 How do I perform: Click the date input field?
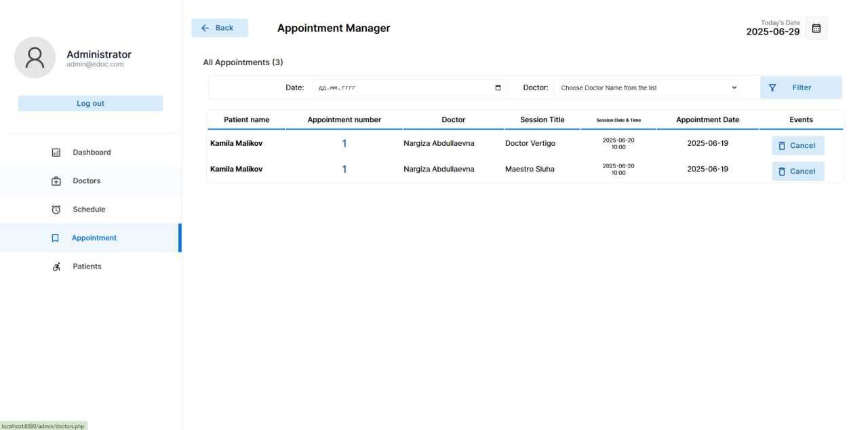(410, 87)
